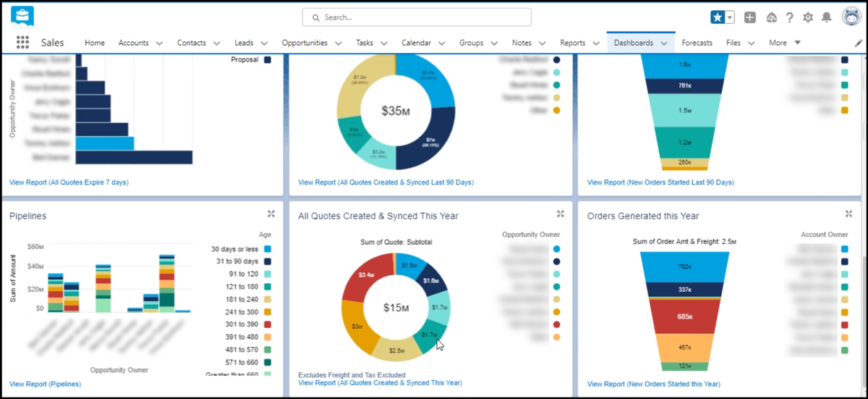Click the pencil icon to edit navigation

click(859, 43)
